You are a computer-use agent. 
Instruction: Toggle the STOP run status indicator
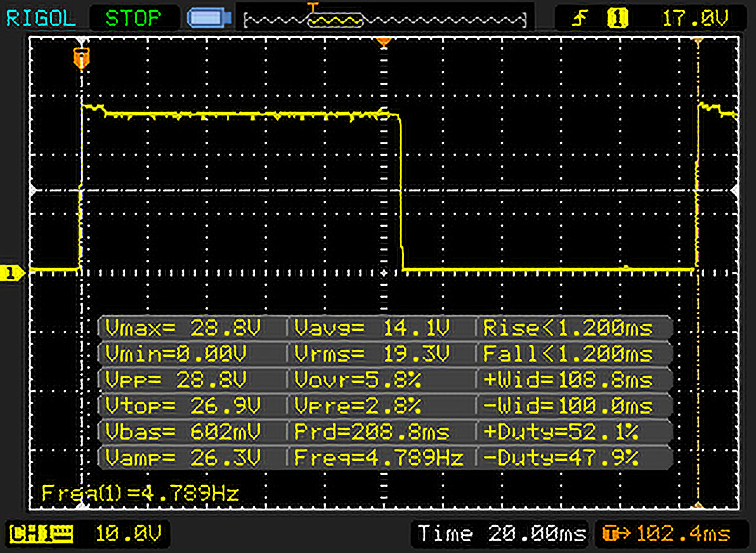(133, 18)
